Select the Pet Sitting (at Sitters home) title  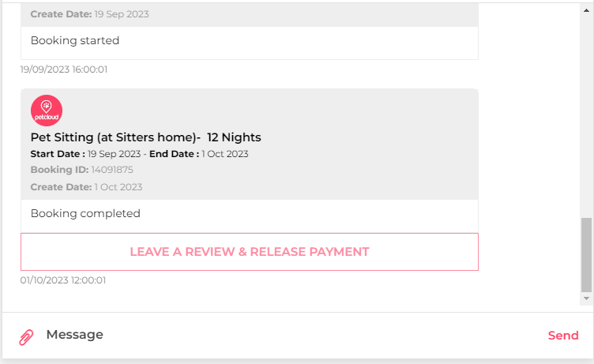(115, 137)
